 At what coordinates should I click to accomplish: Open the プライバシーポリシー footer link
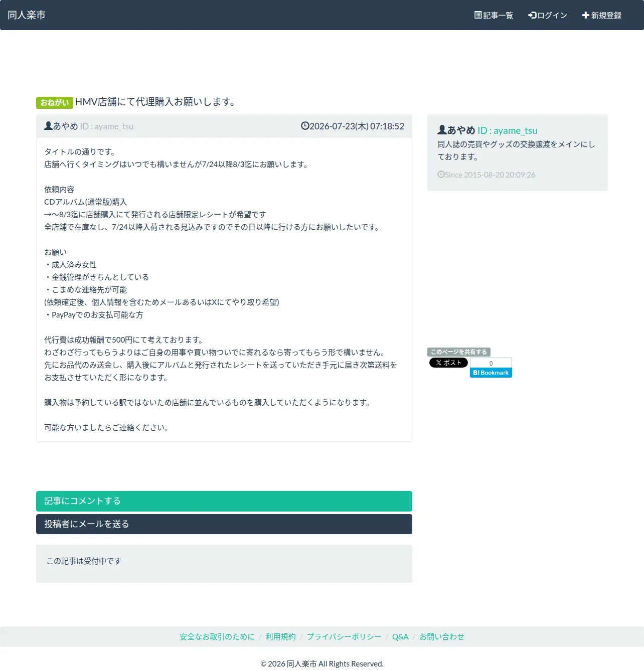(x=344, y=637)
